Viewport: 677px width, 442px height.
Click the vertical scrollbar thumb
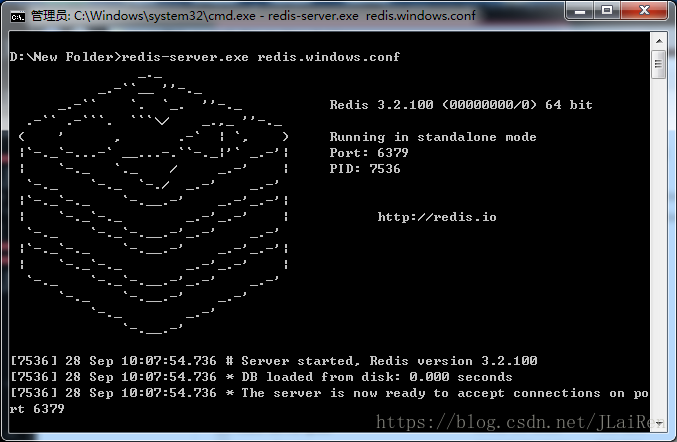click(659, 64)
